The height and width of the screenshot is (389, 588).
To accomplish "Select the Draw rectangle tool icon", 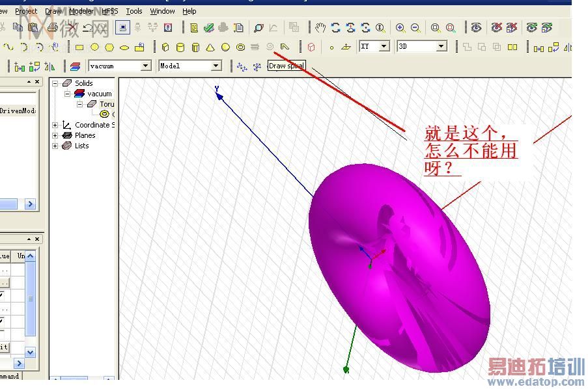I will click(x=79, y=47).
